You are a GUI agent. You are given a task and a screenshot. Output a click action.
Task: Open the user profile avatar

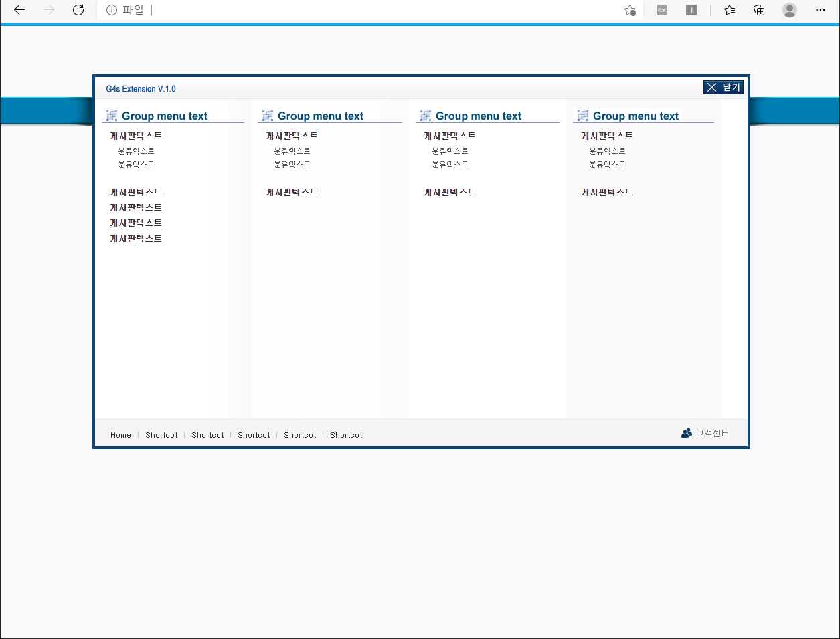790,10
